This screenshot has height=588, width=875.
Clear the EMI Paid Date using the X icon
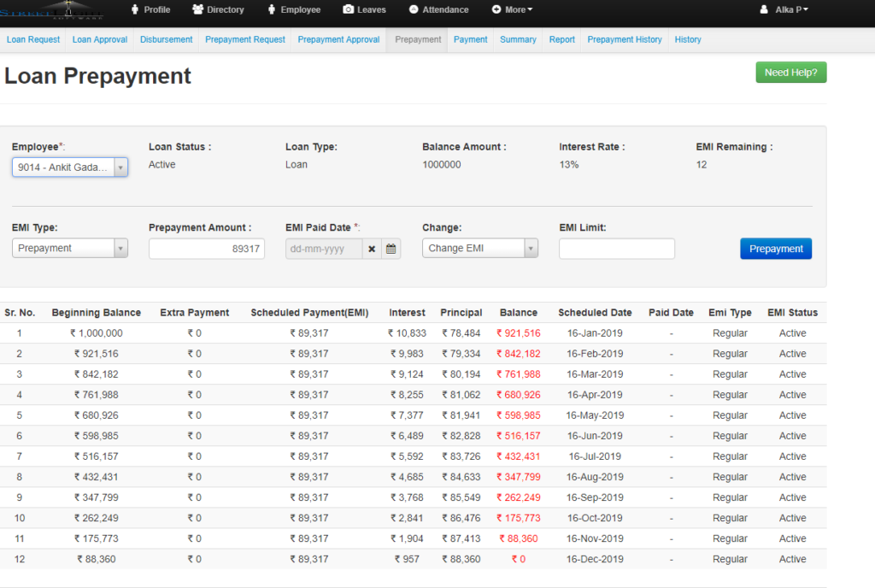point(372,249)
